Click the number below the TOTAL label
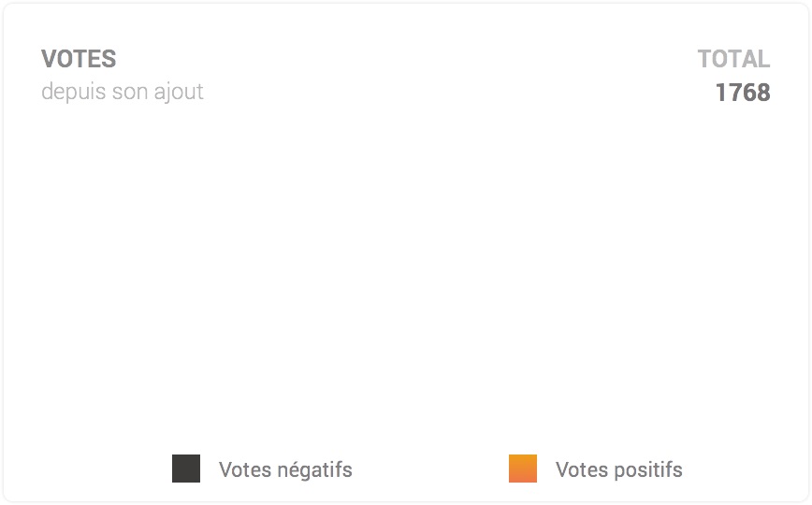812x505 pixels. pyautogui.click(x=743, y=93)
